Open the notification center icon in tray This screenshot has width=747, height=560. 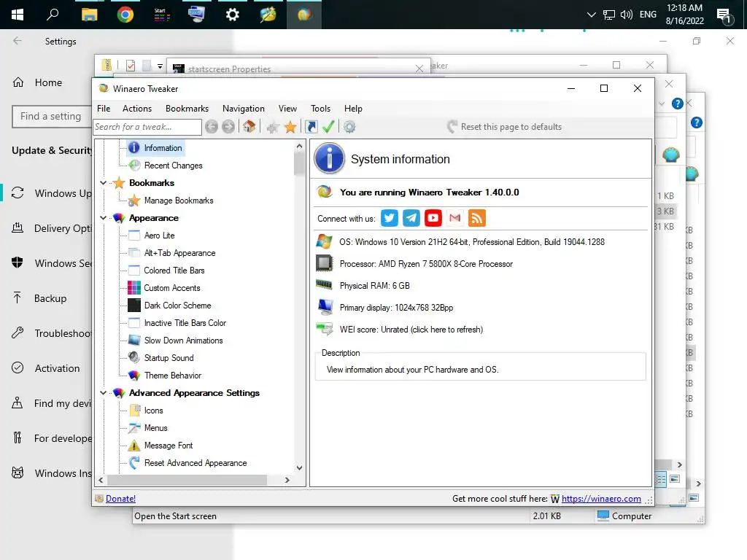[x=725, y=15]
